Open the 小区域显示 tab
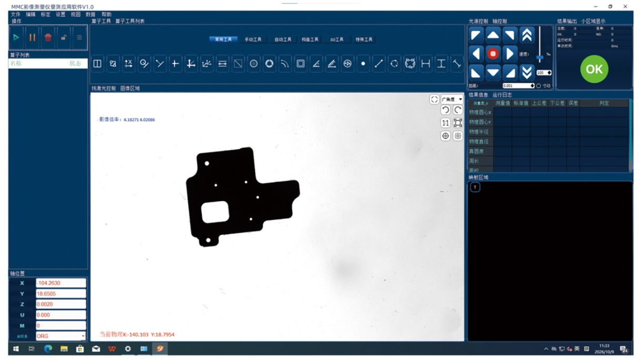 pyautogui.click(x=593, y=22)
